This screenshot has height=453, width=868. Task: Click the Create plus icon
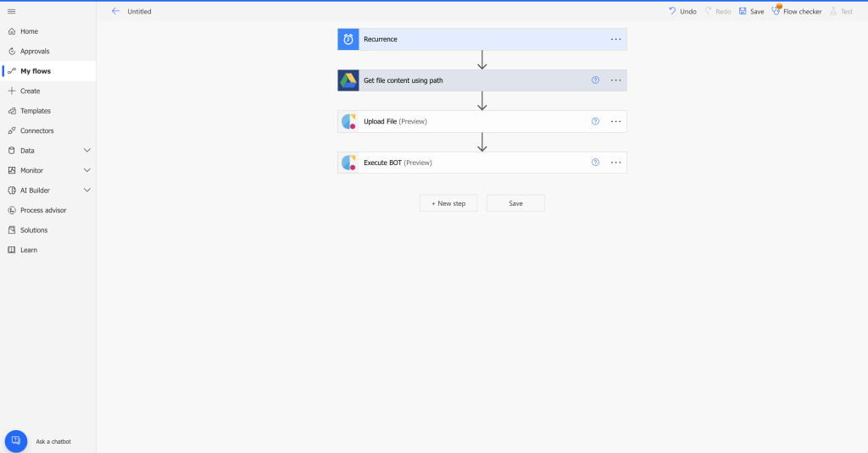[12, 91]
